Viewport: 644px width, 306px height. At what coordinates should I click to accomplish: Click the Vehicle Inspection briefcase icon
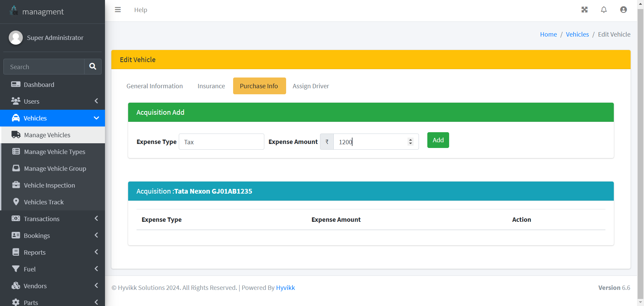click(x=16, y=185)
